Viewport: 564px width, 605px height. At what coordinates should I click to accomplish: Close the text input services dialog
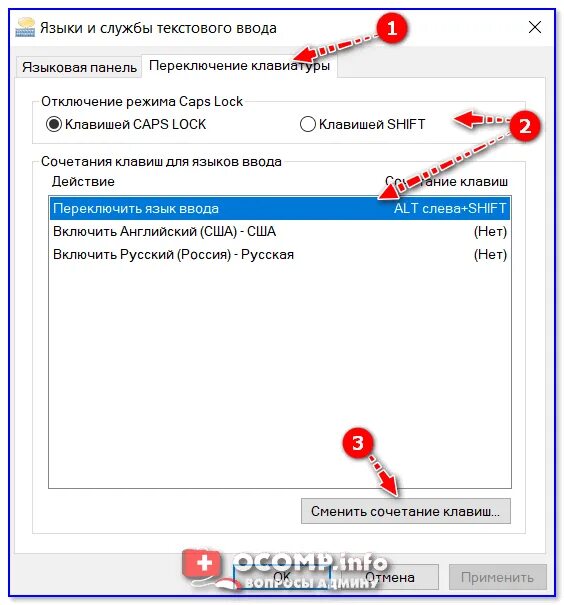point(535,27)
